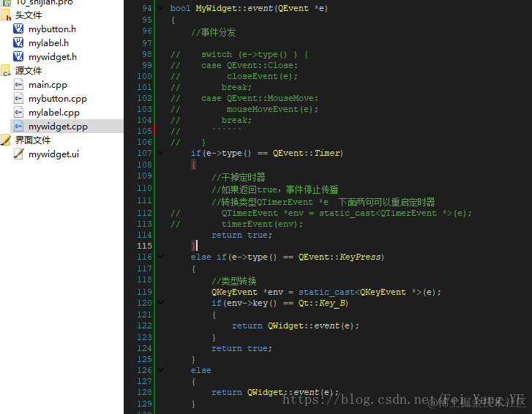Click 'mouseMoveEvent(e);' on line 103
The image size is (532, 414).
(272, 109)
